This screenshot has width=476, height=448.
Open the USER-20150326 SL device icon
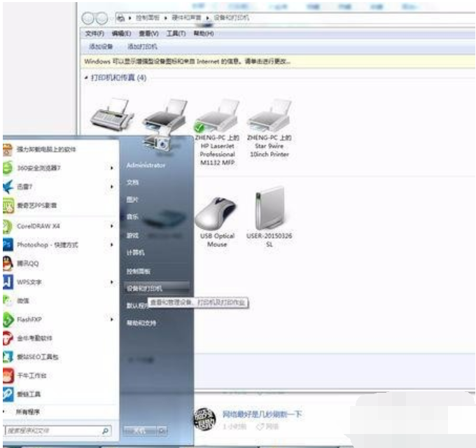[269, 210]
